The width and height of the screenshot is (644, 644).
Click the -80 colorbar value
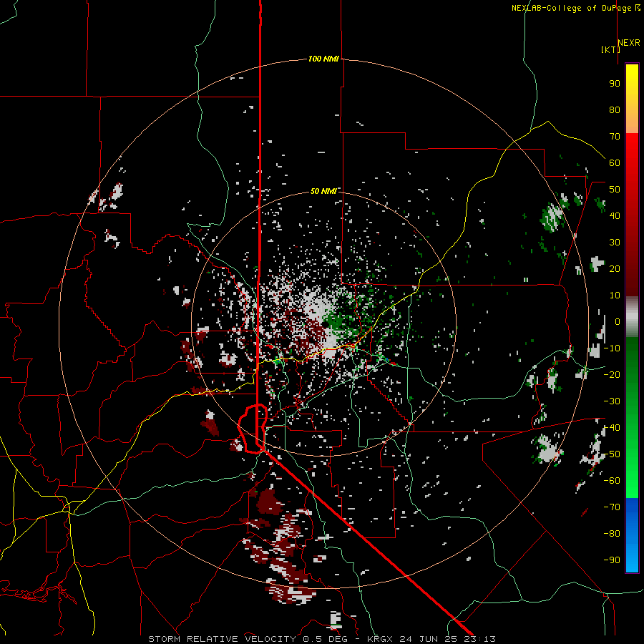click(613, 534)
